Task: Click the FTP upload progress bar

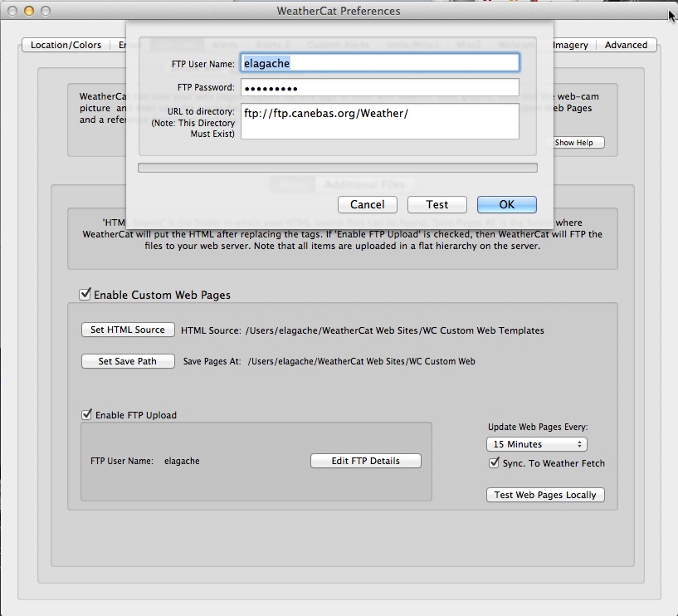Action: [x=337, y=168]
